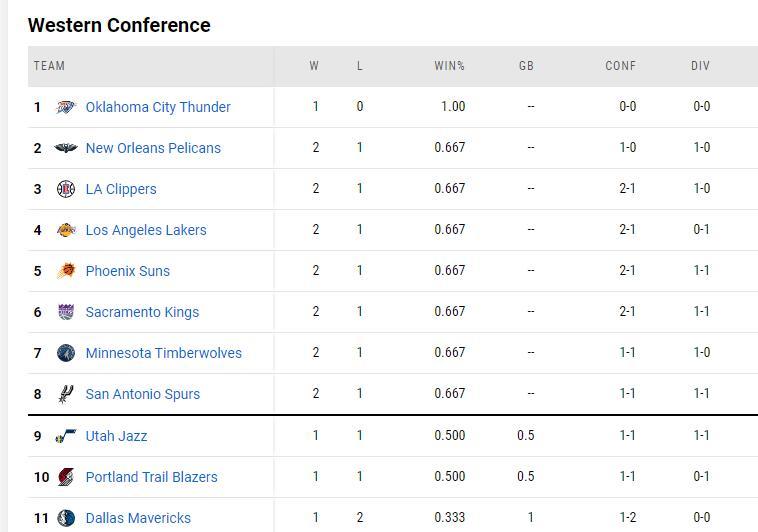Open the Los Angeles Lakers team link
The height and width of the screenshot is (532, 758).
pos(146,230)
